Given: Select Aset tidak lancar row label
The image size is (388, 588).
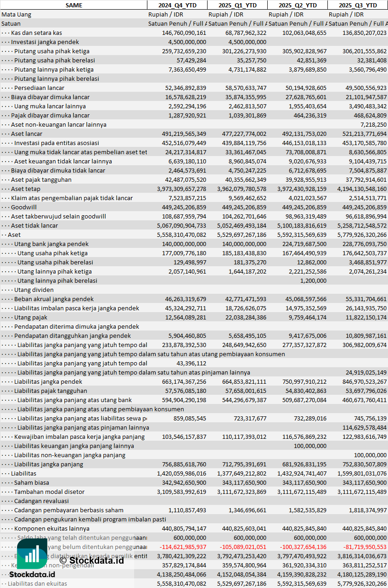Looking at the screenshot, I should 34,225.
